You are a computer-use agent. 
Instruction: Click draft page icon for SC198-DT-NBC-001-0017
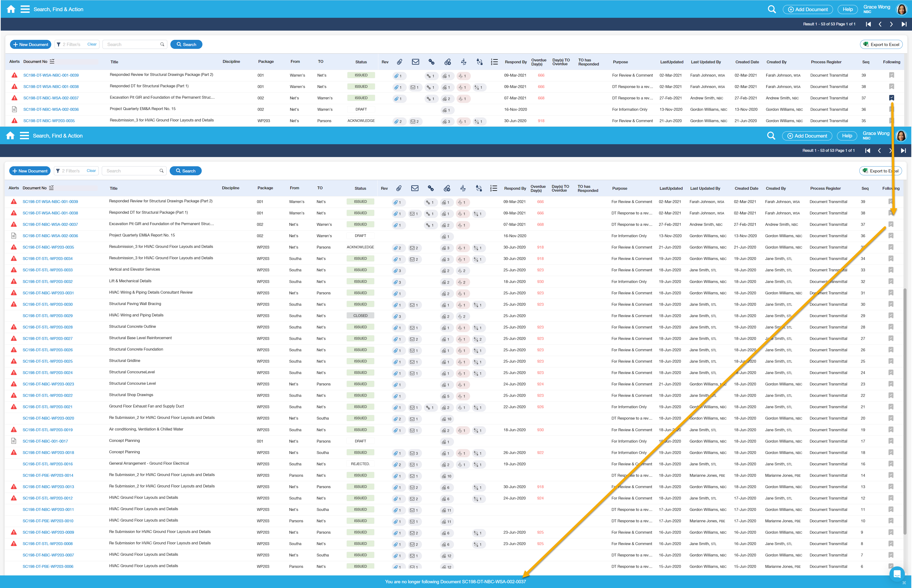click(x=14, y=441)
